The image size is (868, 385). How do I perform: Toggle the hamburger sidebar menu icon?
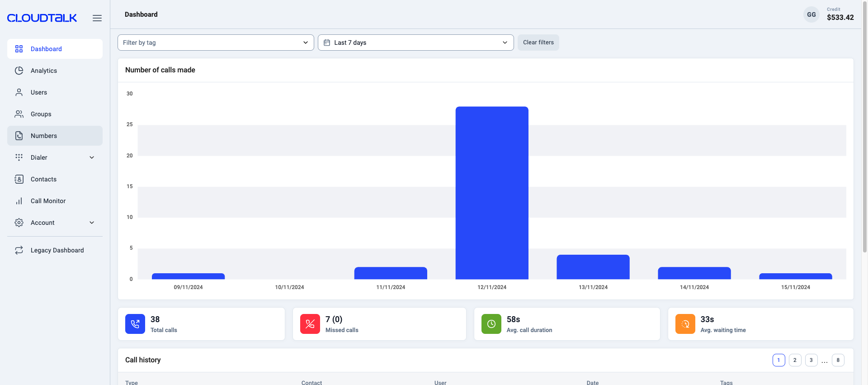(97, 18)
